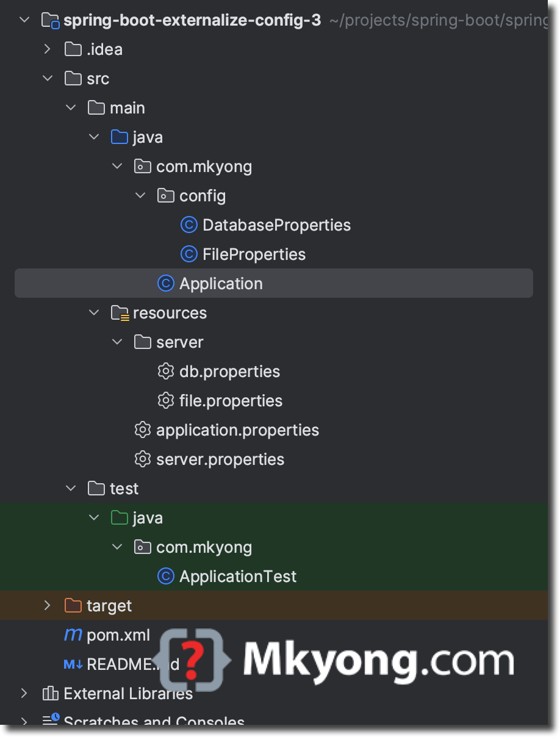This screenshot has height=737, width=560.
Task: Expand the target folder
Action: 47,605
